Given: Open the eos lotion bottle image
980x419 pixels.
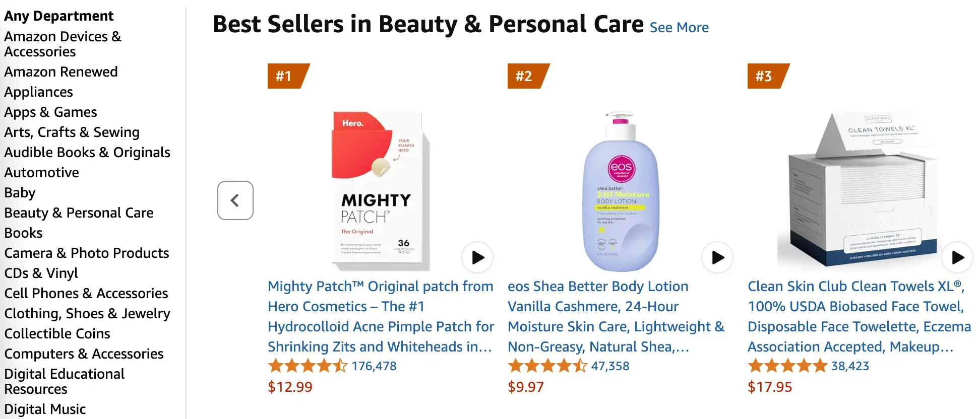Looking at the screenshot, I should pos(621,191).
